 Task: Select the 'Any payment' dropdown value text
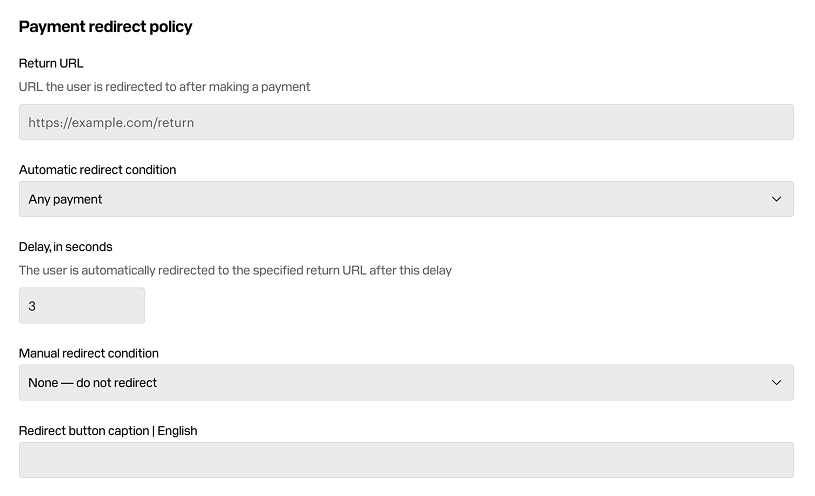pos(65,200)
